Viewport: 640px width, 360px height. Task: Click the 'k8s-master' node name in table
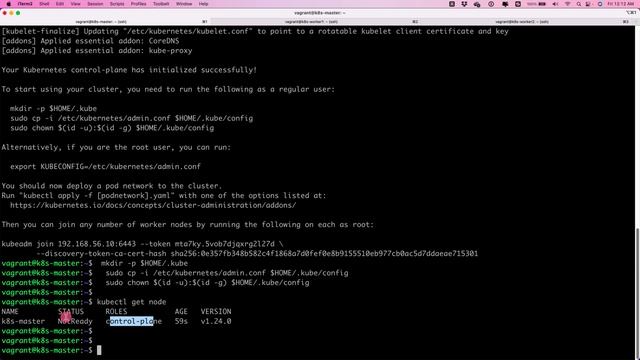pyautogui.click(x=23, y=321)
